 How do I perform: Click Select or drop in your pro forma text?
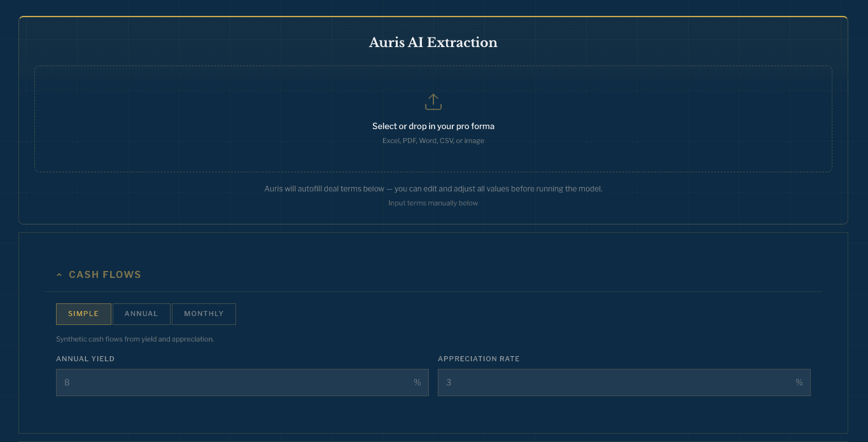(433, 126)
